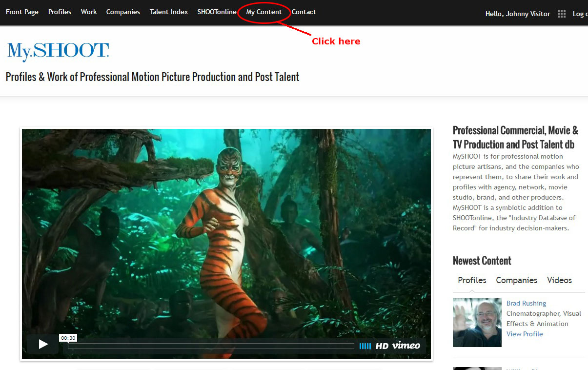Click the 'Profiles & Work of Professional' tagline
The image size is (588, 370).
[152, 77]
